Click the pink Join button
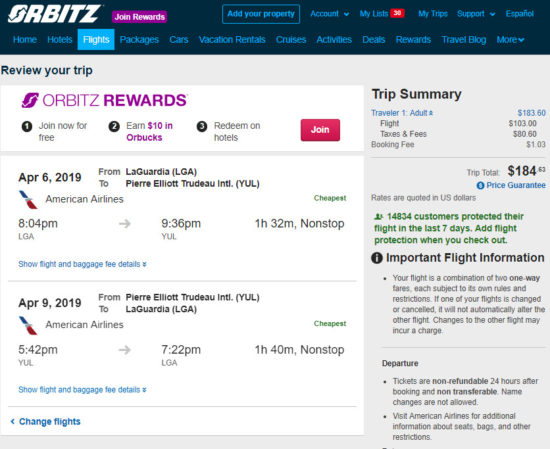The image size is (550, 449). [320, 130]
